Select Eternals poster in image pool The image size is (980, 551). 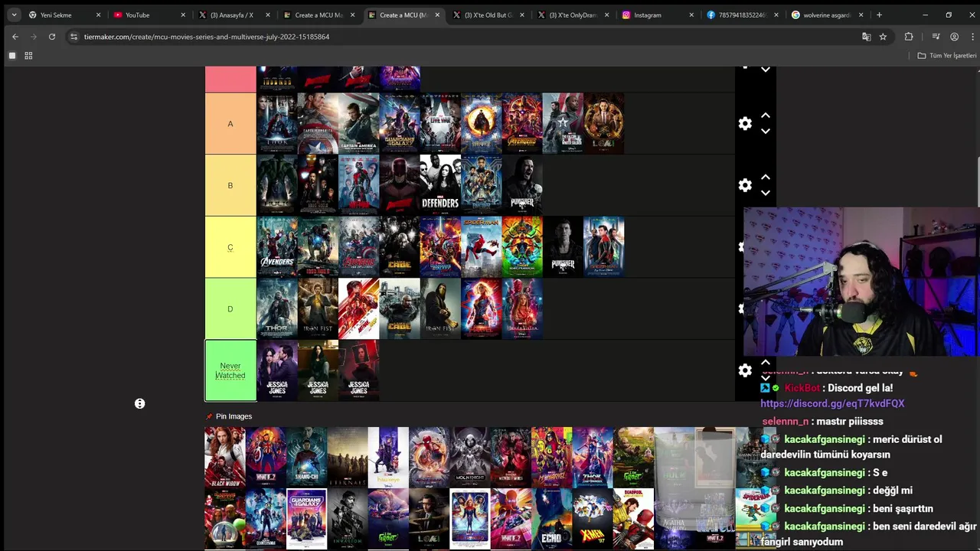[348, 458]
